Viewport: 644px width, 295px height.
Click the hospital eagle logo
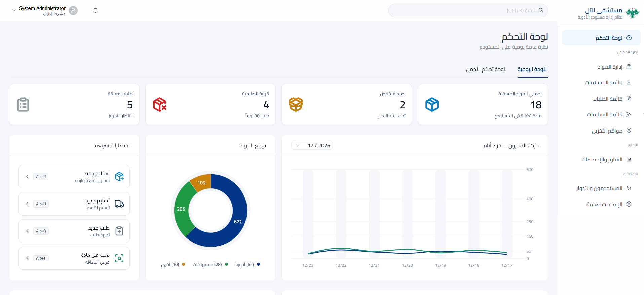coord(632,13)
